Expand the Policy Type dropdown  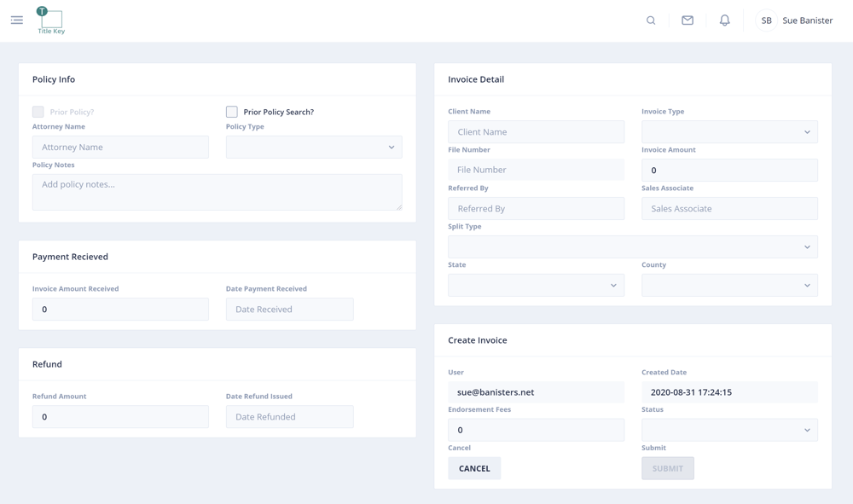click(x=314, y=148)
